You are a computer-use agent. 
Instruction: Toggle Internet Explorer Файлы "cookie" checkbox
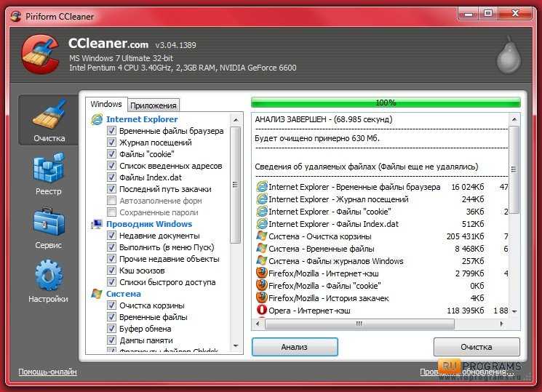pyautogui.click(x=111, y=154)
